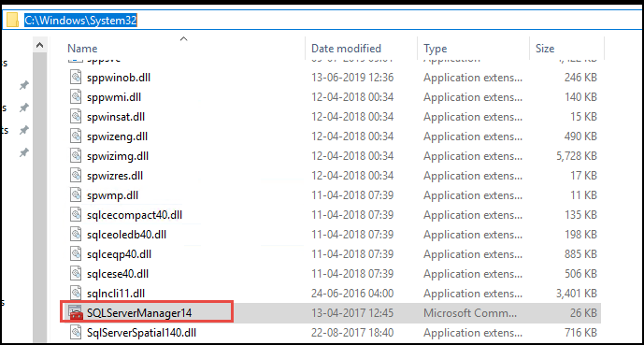Click the 26 KB size cell

tap(583, 313)
